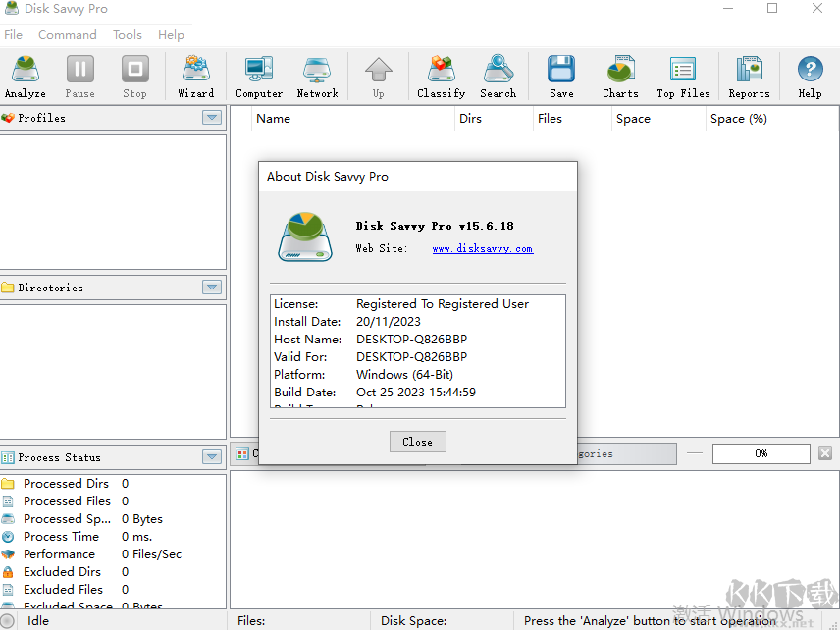The width and height of the screenshot is (840, 630).
Task: Click the Build Date value Oct 25 2023
Action: pos(416,393)
